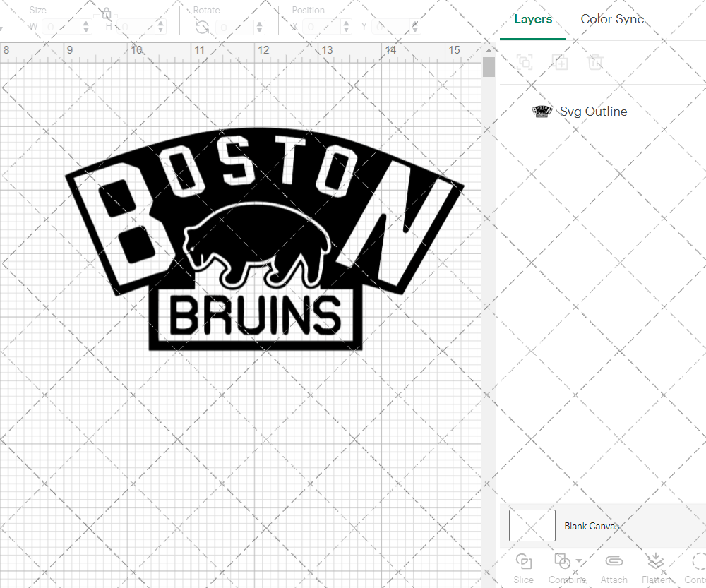Click the Width stepper arrows
Screen dimensions: 706x588
click(x=86, y=27)
